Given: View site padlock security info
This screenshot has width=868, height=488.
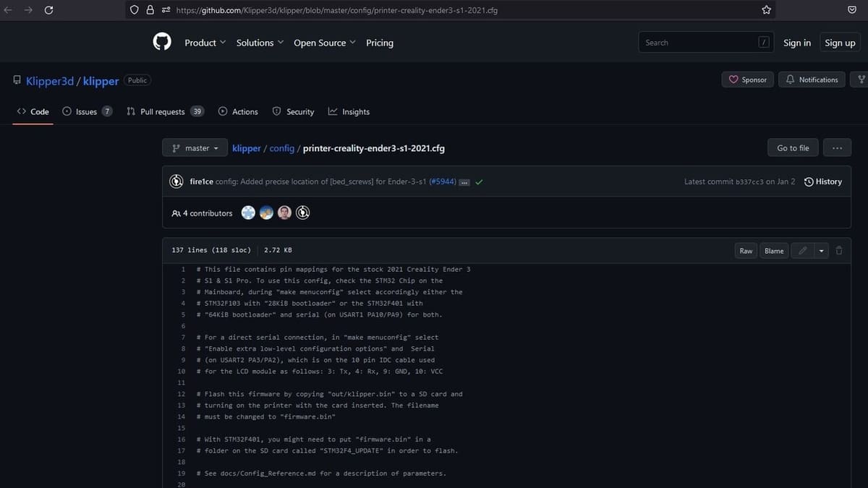Looking at the screenshot, I should point(150,10).
